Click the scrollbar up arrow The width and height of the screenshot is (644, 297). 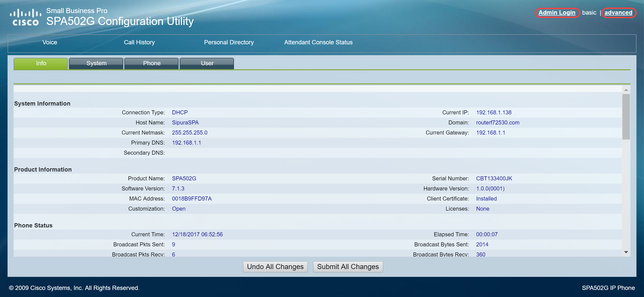(x=626, y=90)
